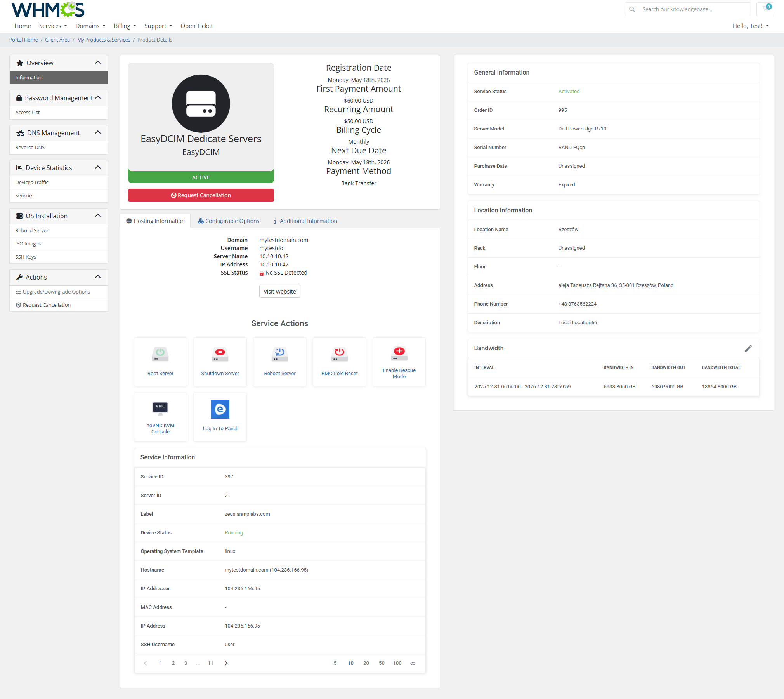Collapse the Password Management panel
Screen dimensions: 784x699
click(98, 97)
